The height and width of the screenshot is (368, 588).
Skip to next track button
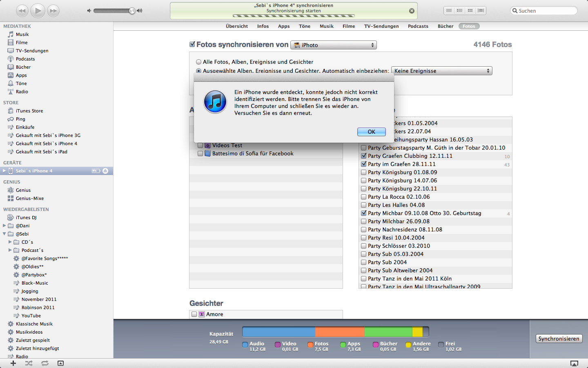pos(53,11)
